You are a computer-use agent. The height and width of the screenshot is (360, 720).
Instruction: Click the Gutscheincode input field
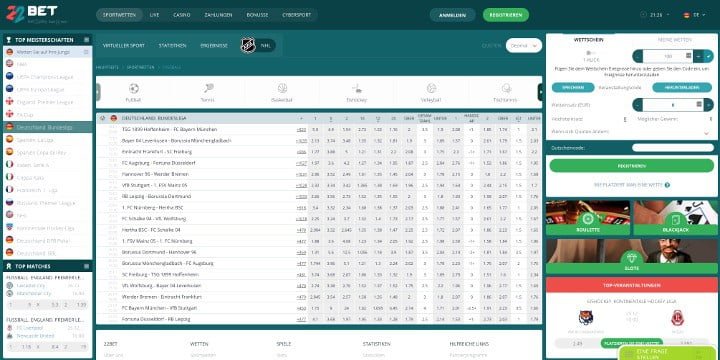[673, 148]
